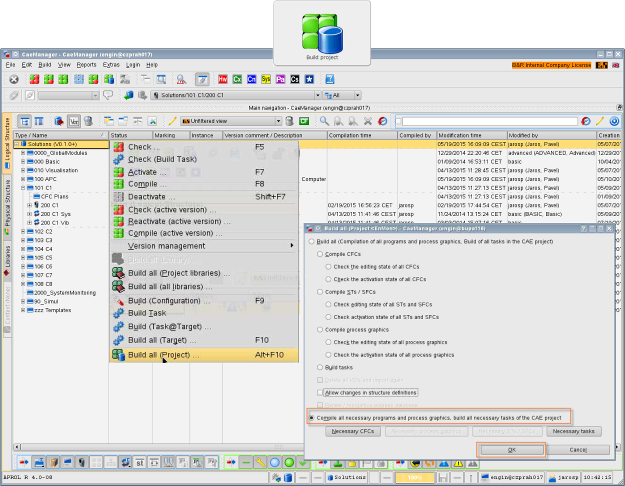The width and height of the screenshot is (625, 486).
Task: Click the gray X clear-search icon
Action: 368,121
